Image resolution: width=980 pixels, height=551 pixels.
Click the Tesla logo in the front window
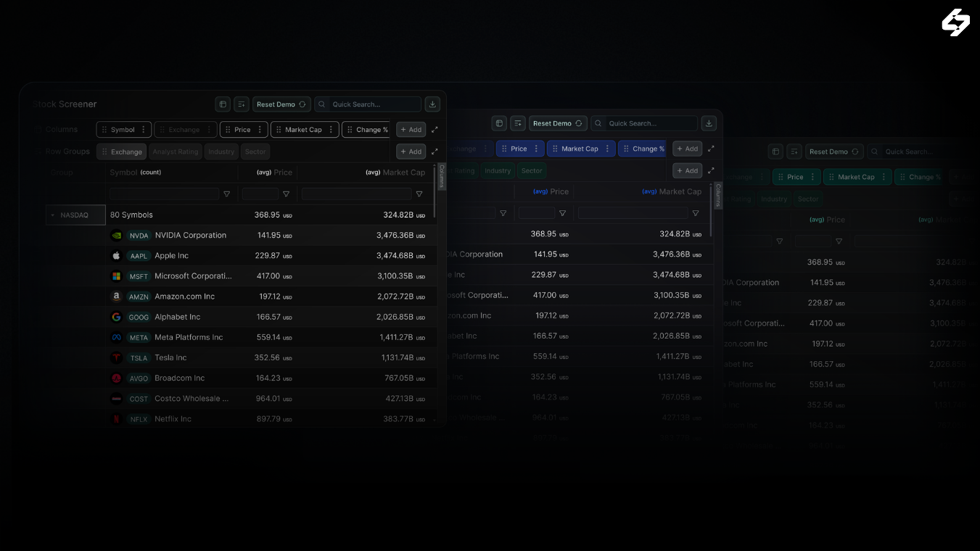(116, 357)
